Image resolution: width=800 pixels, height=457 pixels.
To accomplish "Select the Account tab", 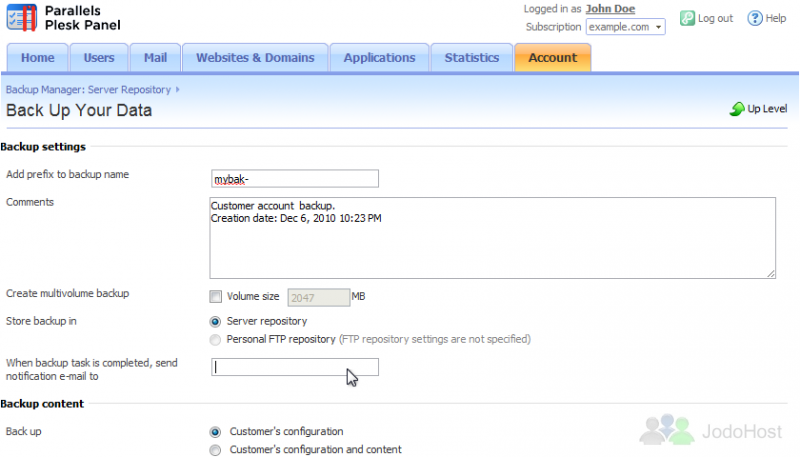I will click(553, 58).
